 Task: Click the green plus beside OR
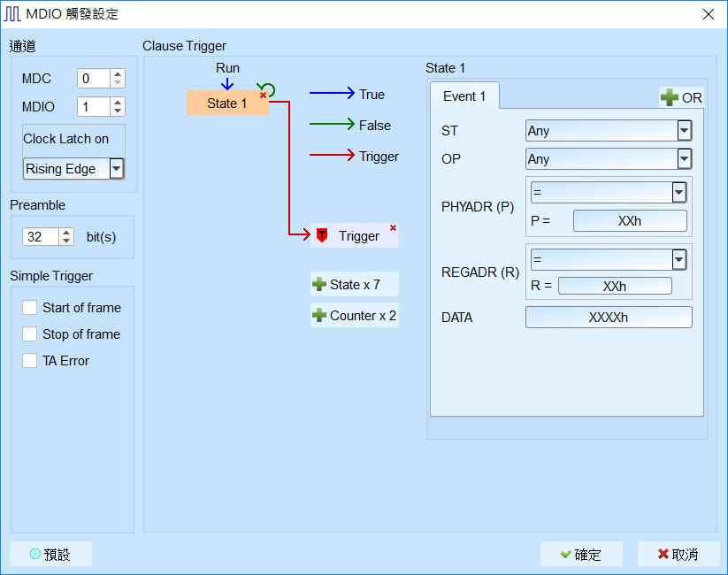[x=669, y=97]
